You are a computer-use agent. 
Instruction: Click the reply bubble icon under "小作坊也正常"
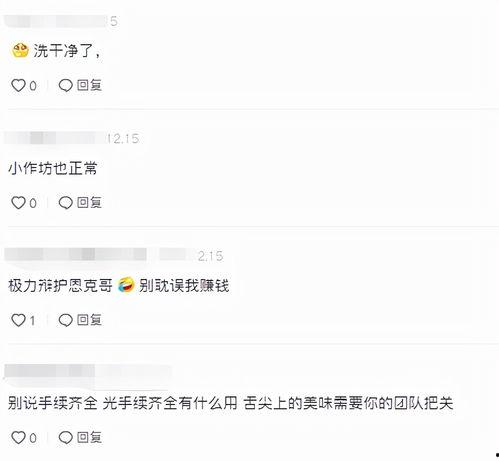coord(65,203)
